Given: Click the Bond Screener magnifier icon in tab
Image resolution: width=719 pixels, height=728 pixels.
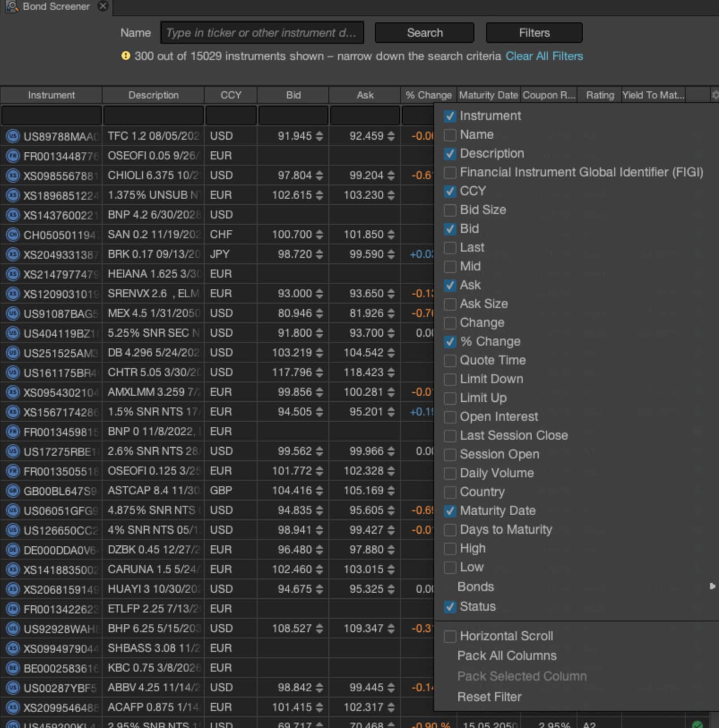Looking at the screenshot, I should coord(12,7).
